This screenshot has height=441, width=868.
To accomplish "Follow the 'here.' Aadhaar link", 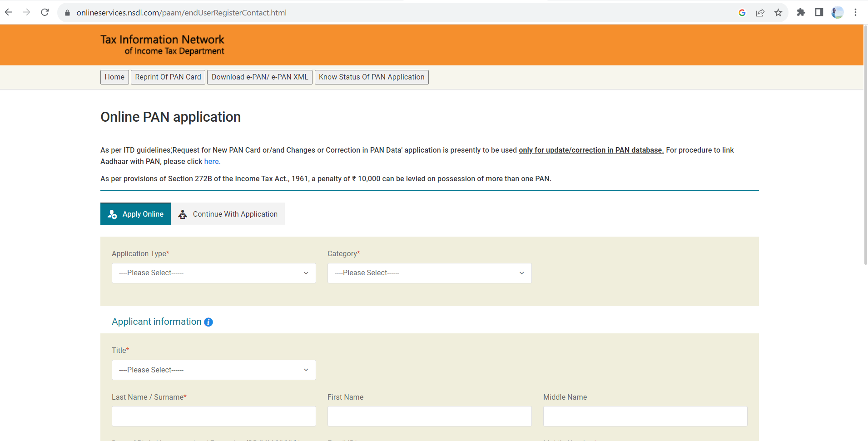I will click(212, 162).
